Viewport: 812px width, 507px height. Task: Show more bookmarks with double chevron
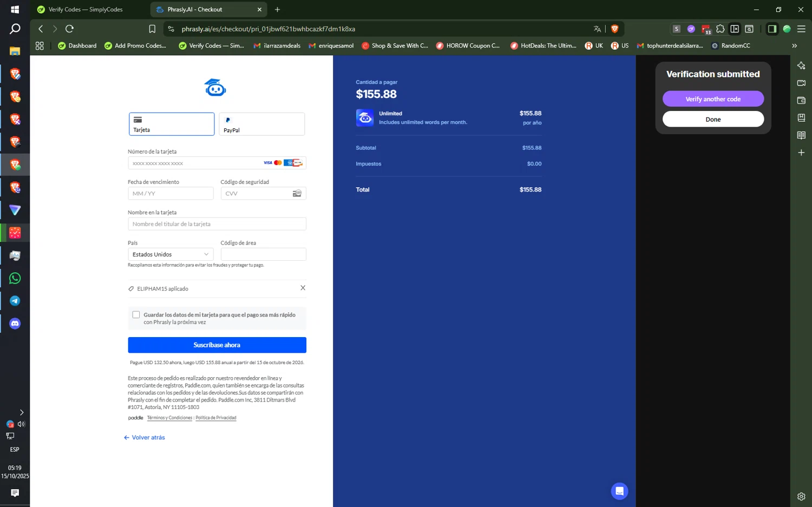(794, 46)
